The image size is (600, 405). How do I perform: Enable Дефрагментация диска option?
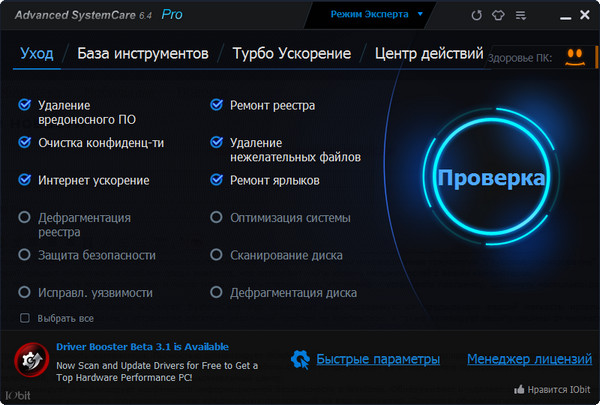tap(216, 292)
